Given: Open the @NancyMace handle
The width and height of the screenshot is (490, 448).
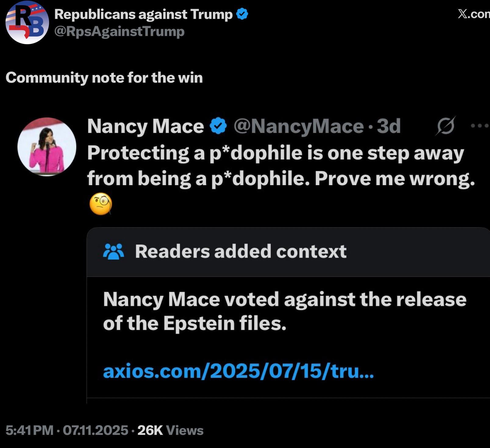Looking at the screenshot, I should tap(299, 126).
